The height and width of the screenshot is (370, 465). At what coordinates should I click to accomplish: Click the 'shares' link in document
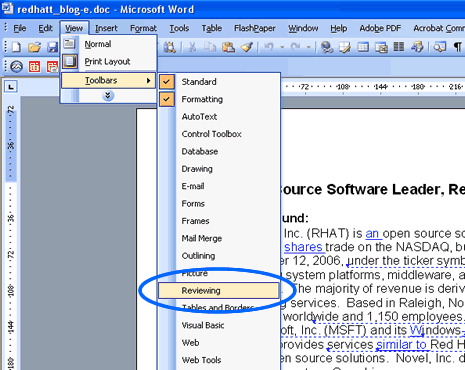click(x=303, y=247)
